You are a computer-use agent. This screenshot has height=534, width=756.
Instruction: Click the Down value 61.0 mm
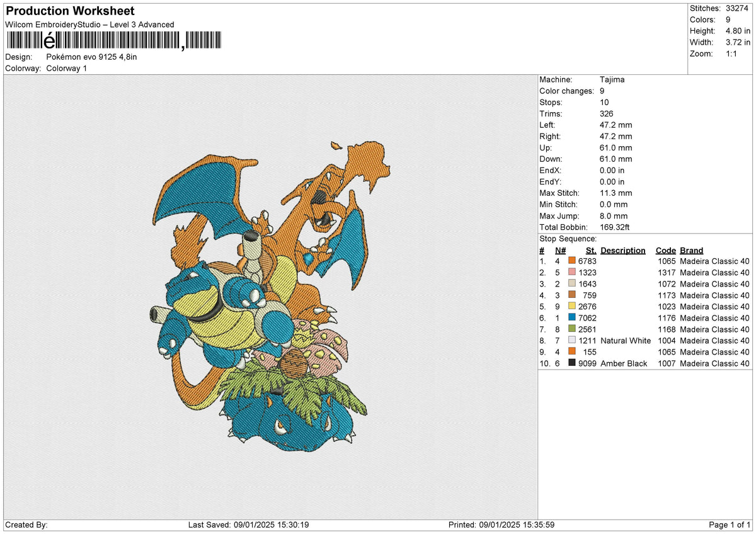point(616,159)
